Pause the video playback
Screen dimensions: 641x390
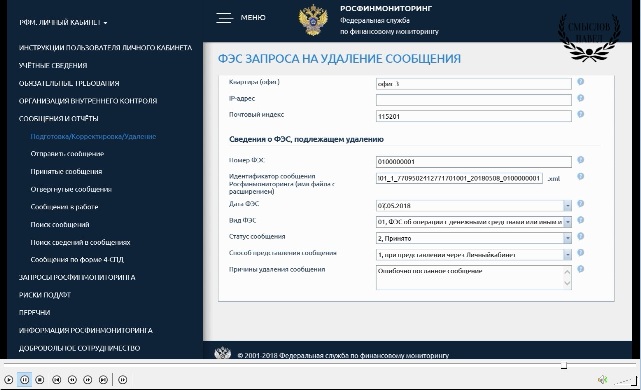25,380
